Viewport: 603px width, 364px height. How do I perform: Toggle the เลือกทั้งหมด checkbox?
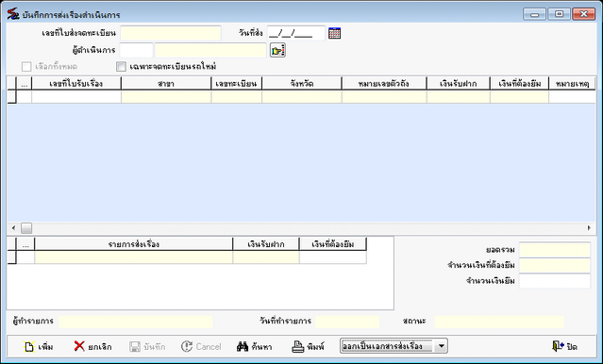(x=26, y=67)
